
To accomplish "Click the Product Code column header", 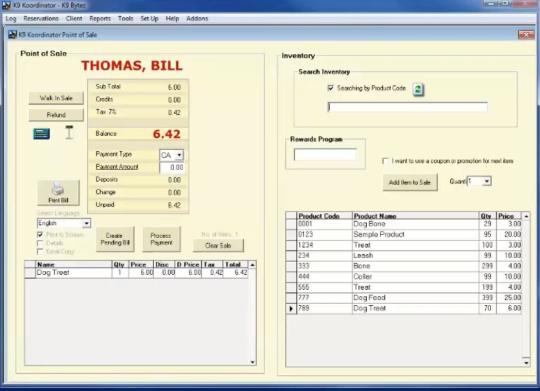I will (x=324, y=216).
